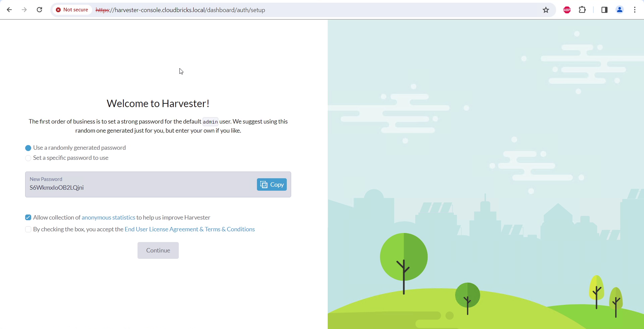Viewport: 644px width, 329px height.
Task: Open the Not secure site info badge
Action: point(72,10)
